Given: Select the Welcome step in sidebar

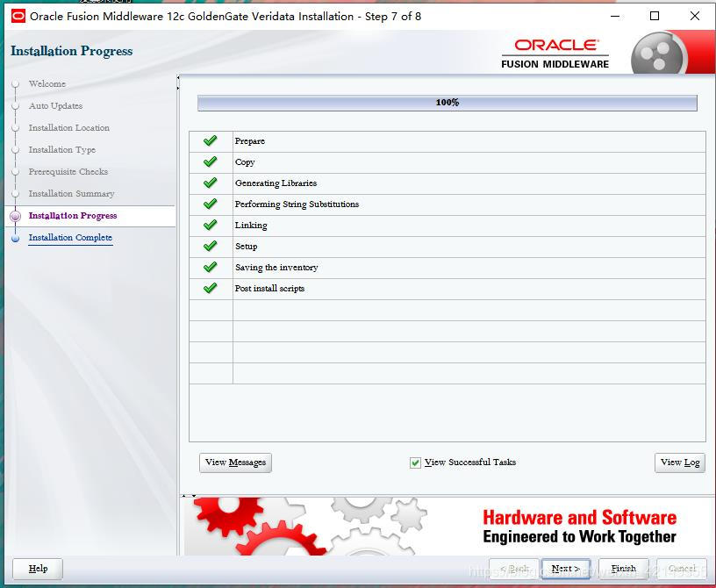Looking at the screenshot, I should (x=47, y=84).
